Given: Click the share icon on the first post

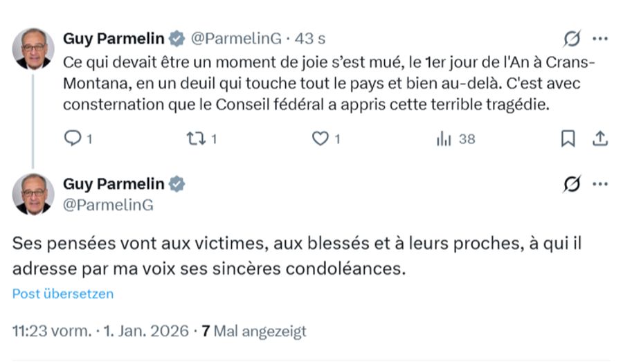Looking at the screenshot, I should click(599, 139).
